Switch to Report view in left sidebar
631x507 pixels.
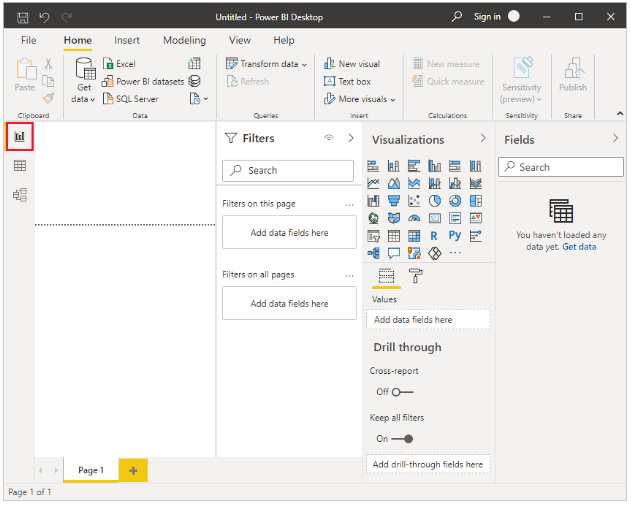click(19, 137)
